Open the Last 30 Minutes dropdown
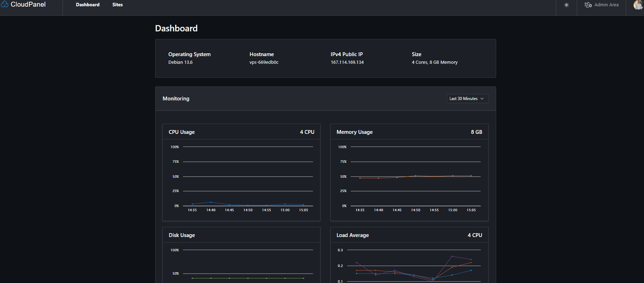This screenshot has width=644, height=283. pyautogui.click(x=467, y=99)
